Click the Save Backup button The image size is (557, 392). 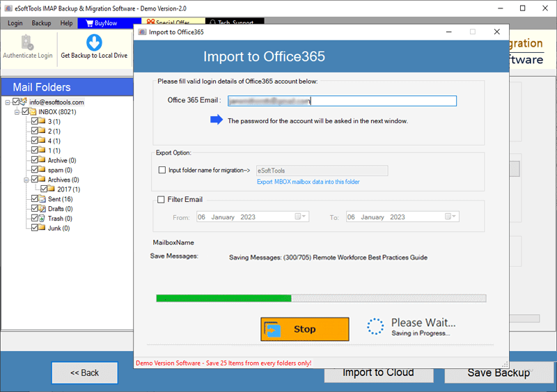(499, 373)
